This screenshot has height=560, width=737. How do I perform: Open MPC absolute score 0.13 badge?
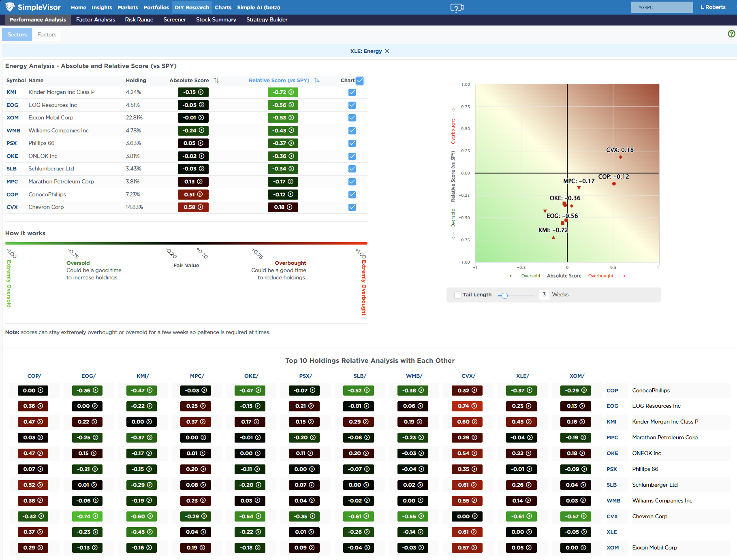[x=193, y=182]
